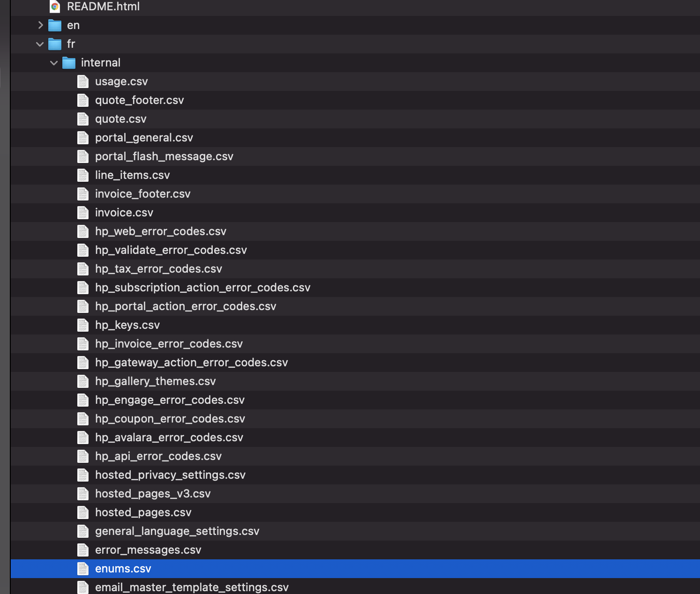Click the enums.csv file icon
Image resolution: width=700 pixels, height=594 pixels.
coord(83,569)
